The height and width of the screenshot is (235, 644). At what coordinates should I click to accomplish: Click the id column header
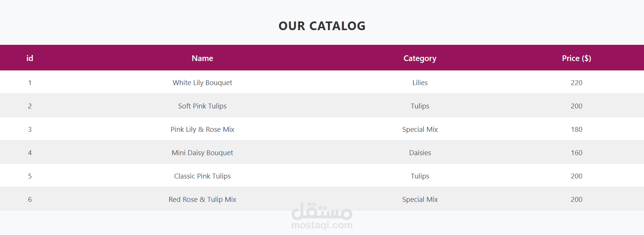coord(30,58)
